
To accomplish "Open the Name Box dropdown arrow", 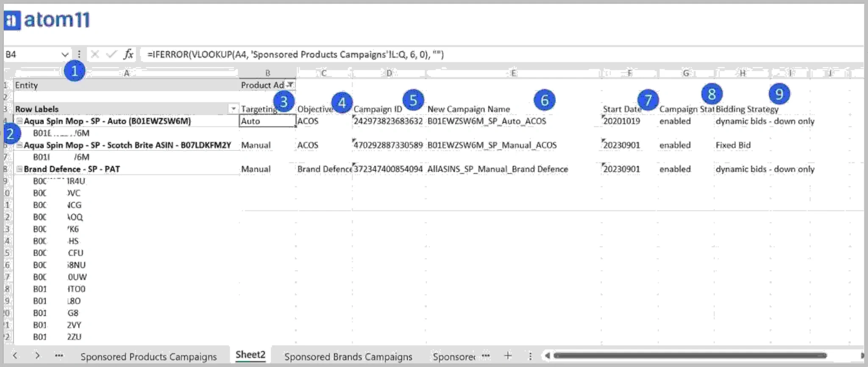I will point(65,54).
